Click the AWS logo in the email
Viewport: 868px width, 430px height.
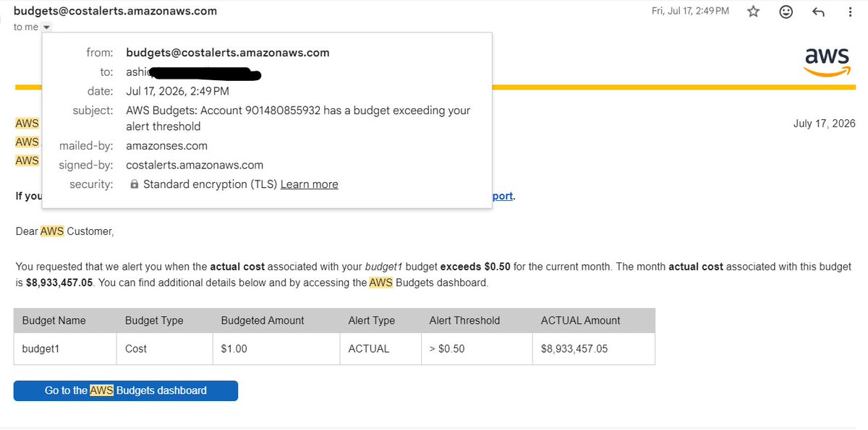click(x=827, y=61)
